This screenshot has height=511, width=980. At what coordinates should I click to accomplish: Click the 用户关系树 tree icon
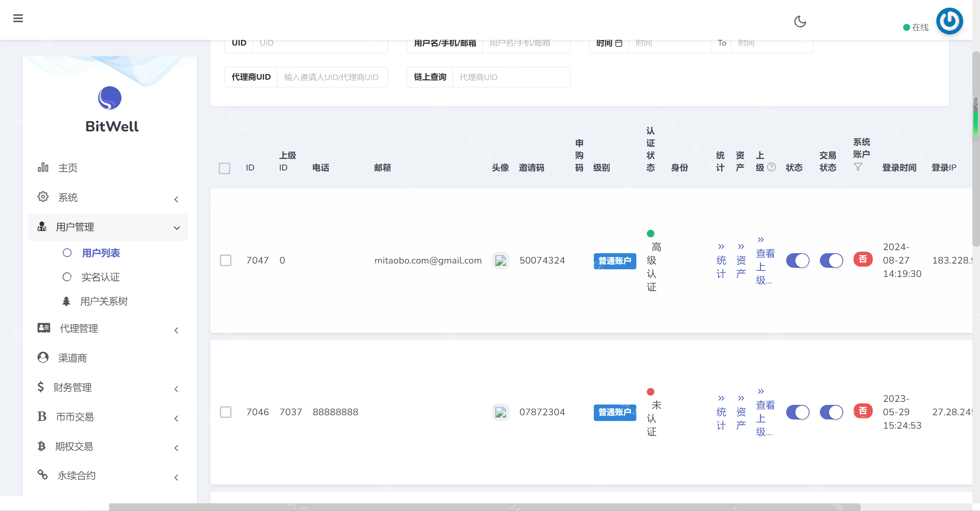pos(67,301)
